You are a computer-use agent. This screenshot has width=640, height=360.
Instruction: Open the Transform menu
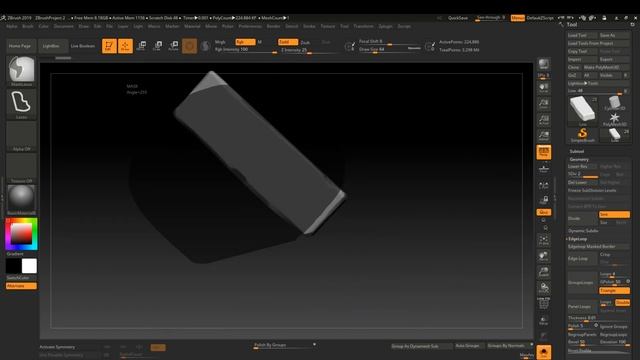[x=363, y=26]
